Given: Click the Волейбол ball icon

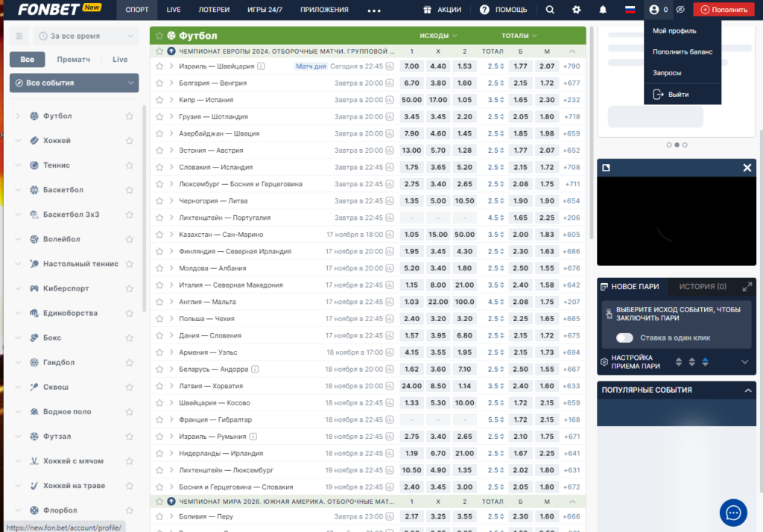Looking at the screenshot, I should (34, 239).
